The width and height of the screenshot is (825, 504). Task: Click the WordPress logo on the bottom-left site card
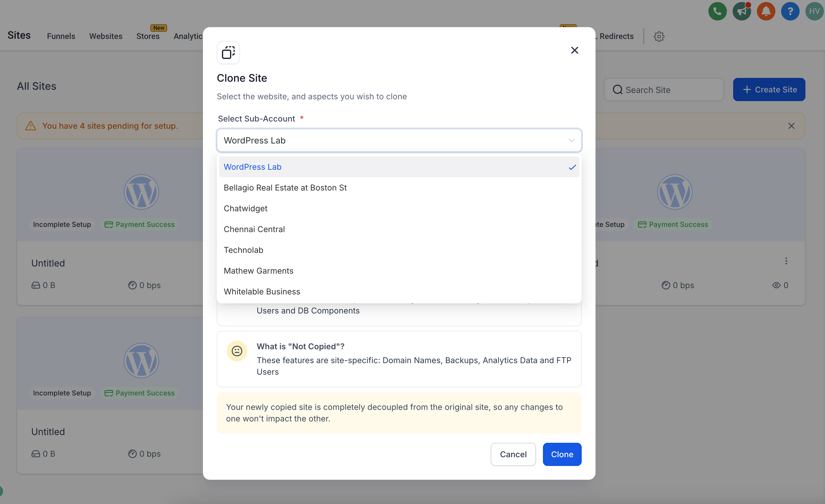click(141, 360)
